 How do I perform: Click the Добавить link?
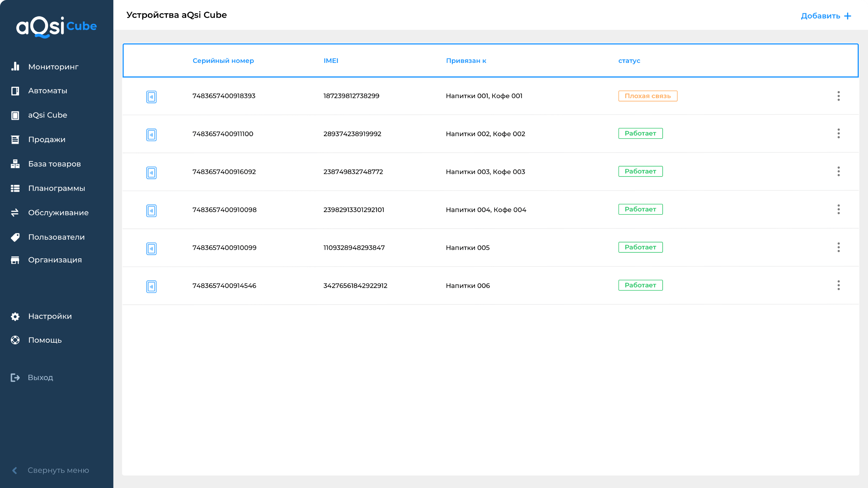[821, 16]
